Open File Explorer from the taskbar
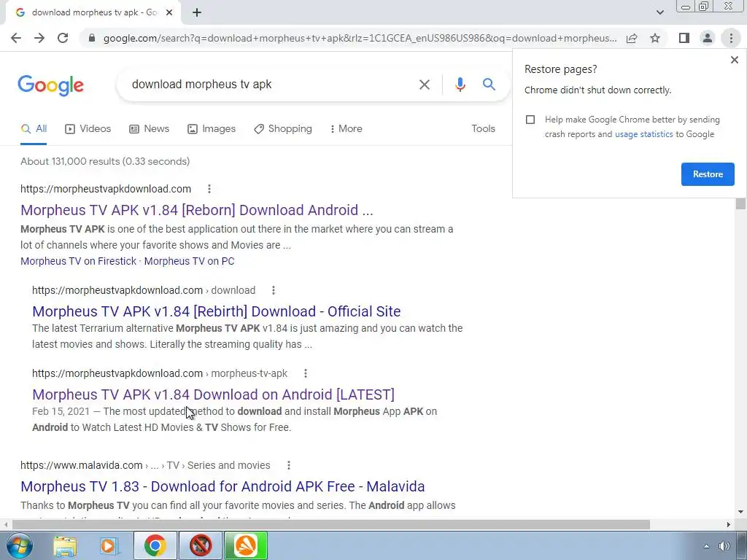747x560 pixels. (65, 545)
